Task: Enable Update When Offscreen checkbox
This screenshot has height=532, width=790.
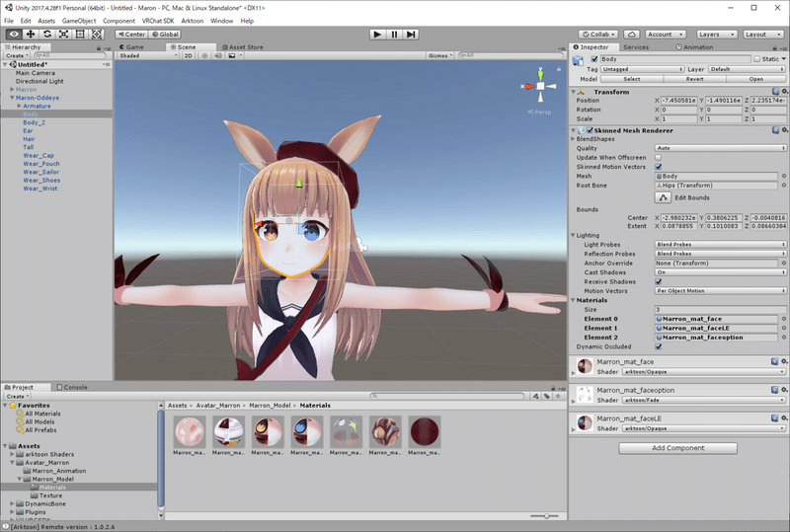Action: (x=658, y=158)
